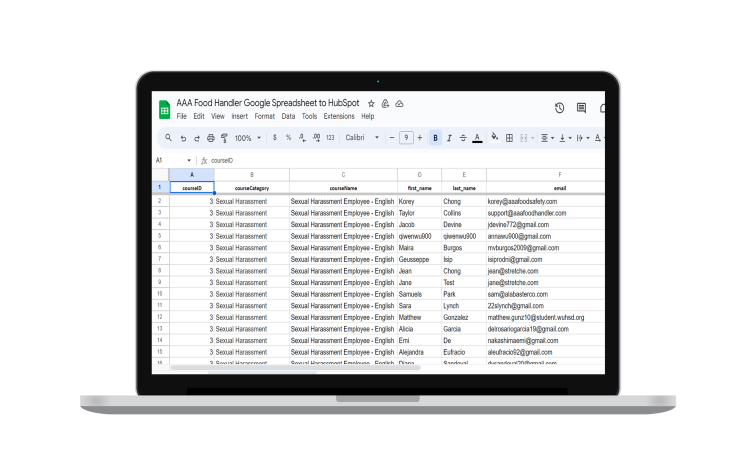Open text wrapping dropdown

point(583,138)
